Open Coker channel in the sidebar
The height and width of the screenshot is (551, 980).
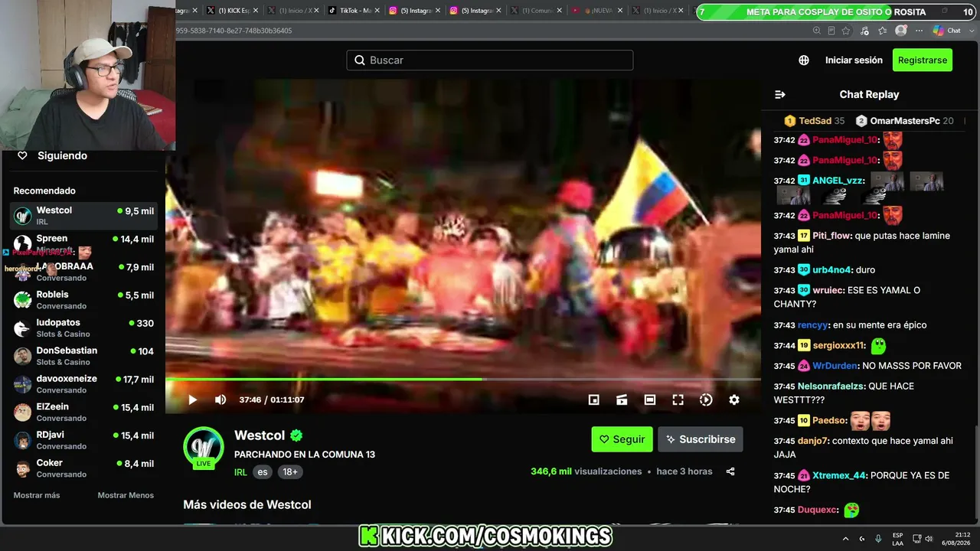point(85,468)
